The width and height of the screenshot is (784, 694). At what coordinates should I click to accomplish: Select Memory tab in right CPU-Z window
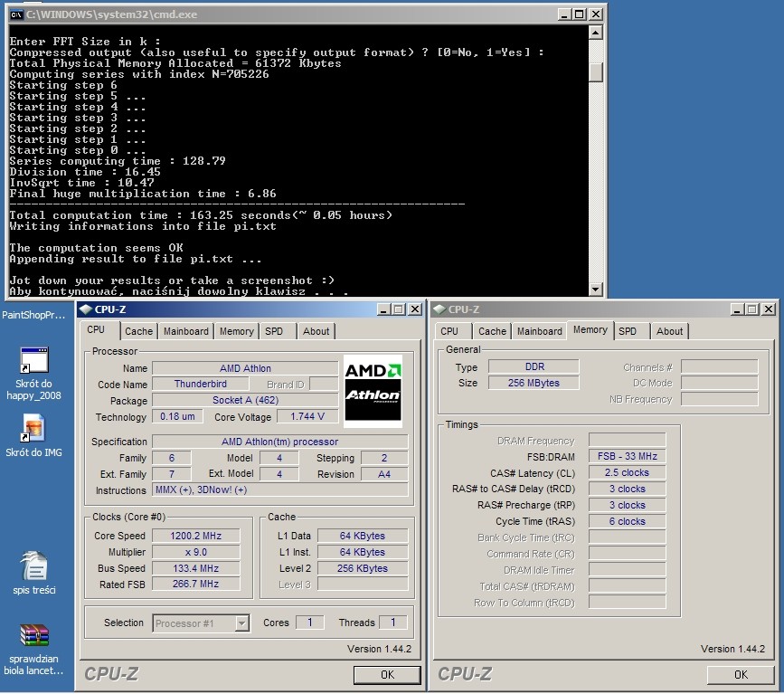point(590,329)
